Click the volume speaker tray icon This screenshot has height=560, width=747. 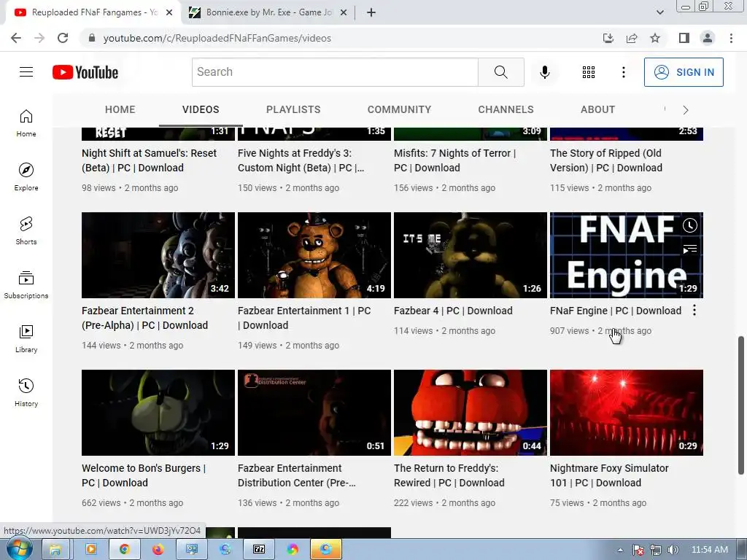point(673,550)
